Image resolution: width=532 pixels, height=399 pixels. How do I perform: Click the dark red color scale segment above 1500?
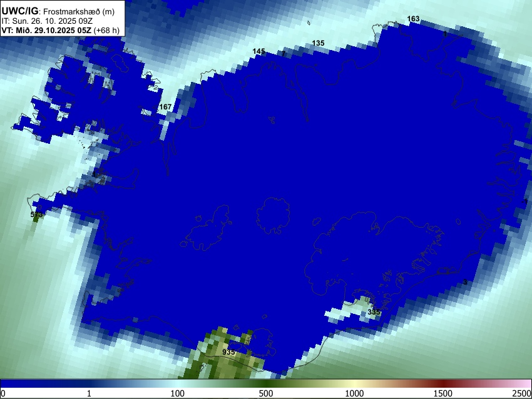point(442,384)
